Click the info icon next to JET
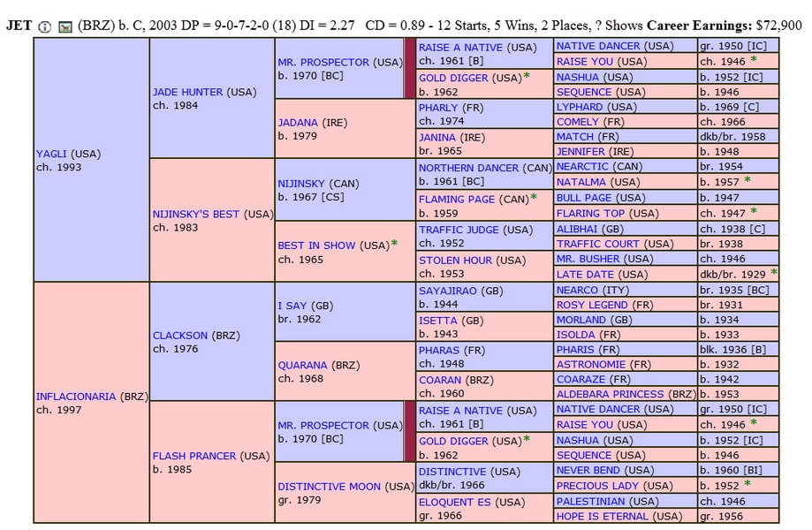The height and width of the screenshot is (530, 812). (x=46, y=26)
